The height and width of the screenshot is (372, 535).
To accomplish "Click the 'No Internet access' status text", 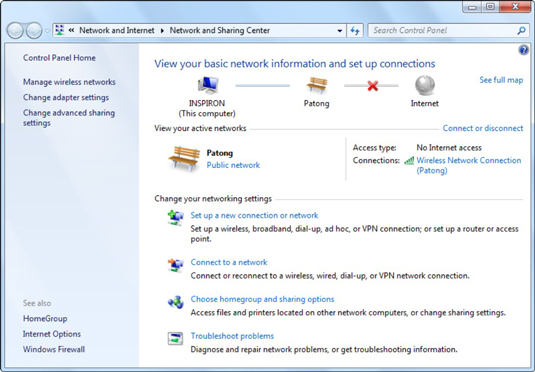I will (x=449, y=148).
